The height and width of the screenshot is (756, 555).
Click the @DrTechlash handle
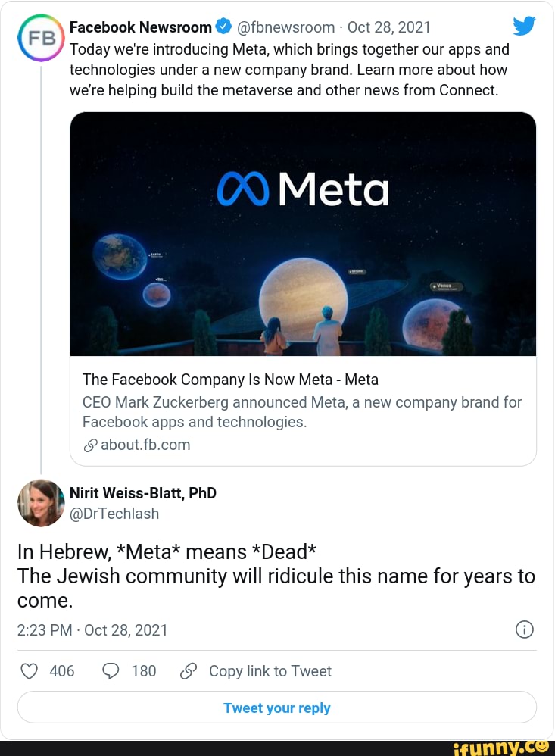click(114, 514)
